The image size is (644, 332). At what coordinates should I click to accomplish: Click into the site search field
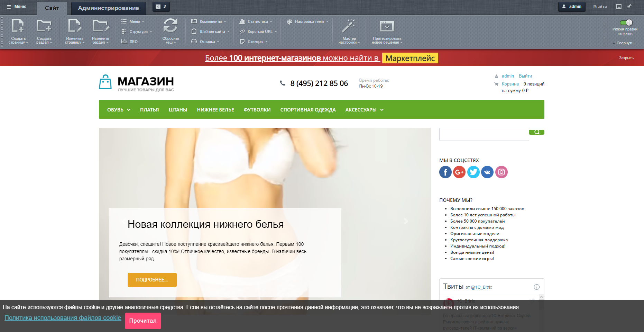point(484,134)
